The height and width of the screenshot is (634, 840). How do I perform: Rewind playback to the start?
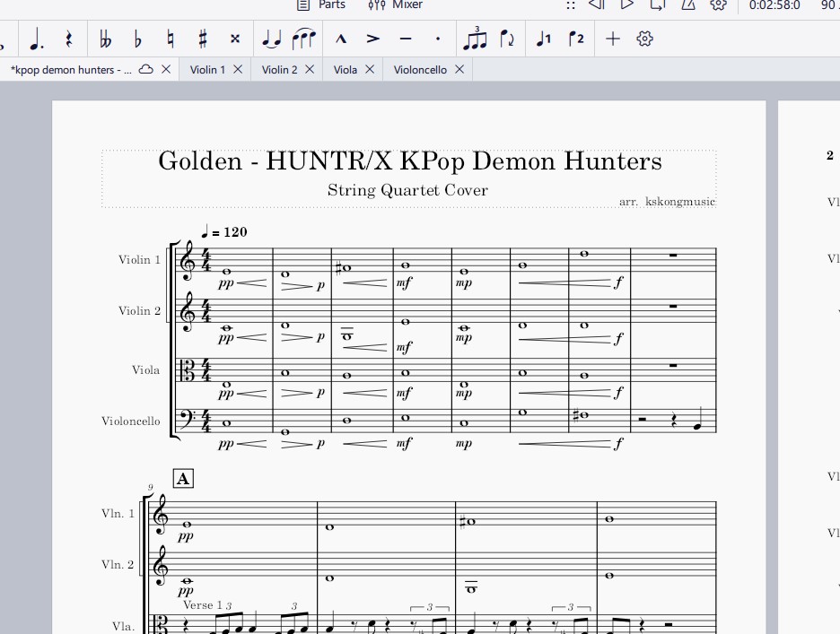point(596,4)
